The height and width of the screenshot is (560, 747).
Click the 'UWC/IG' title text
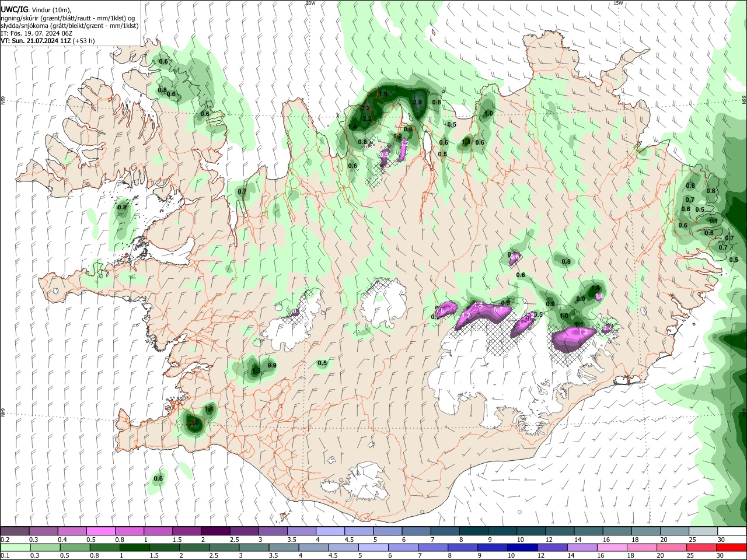click(x=15, y=10)
